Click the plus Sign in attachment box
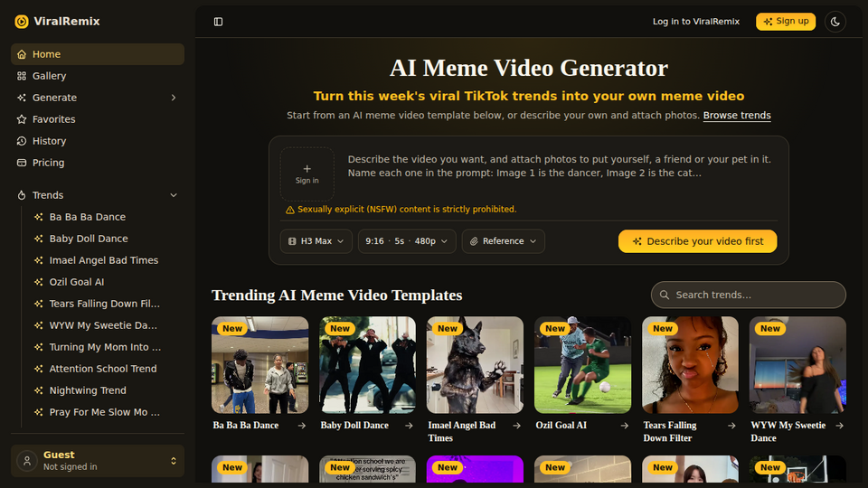 307,174
